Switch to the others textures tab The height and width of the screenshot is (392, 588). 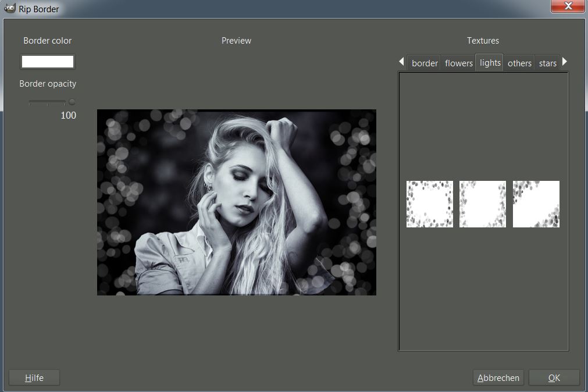[x=519, y=63]
